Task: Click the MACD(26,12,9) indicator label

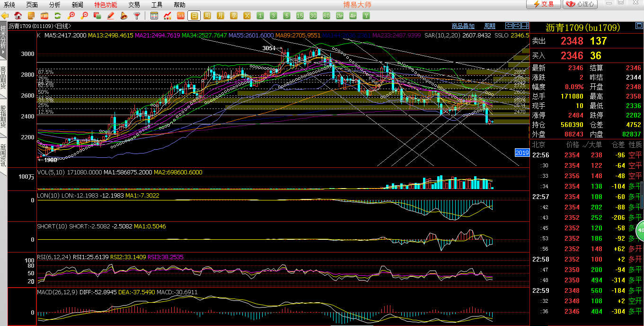Action: pos(57,292)
